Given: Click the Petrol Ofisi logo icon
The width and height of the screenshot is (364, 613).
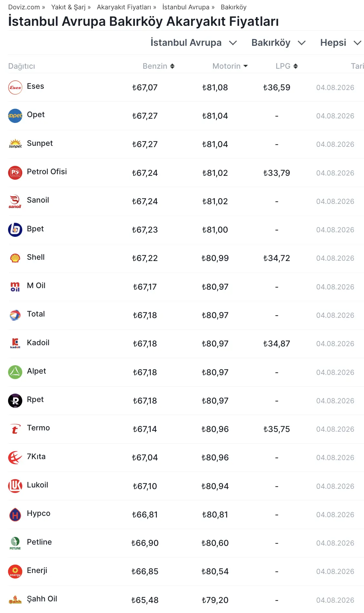Looking at the screenshot, I should click(x=15, y=173).
